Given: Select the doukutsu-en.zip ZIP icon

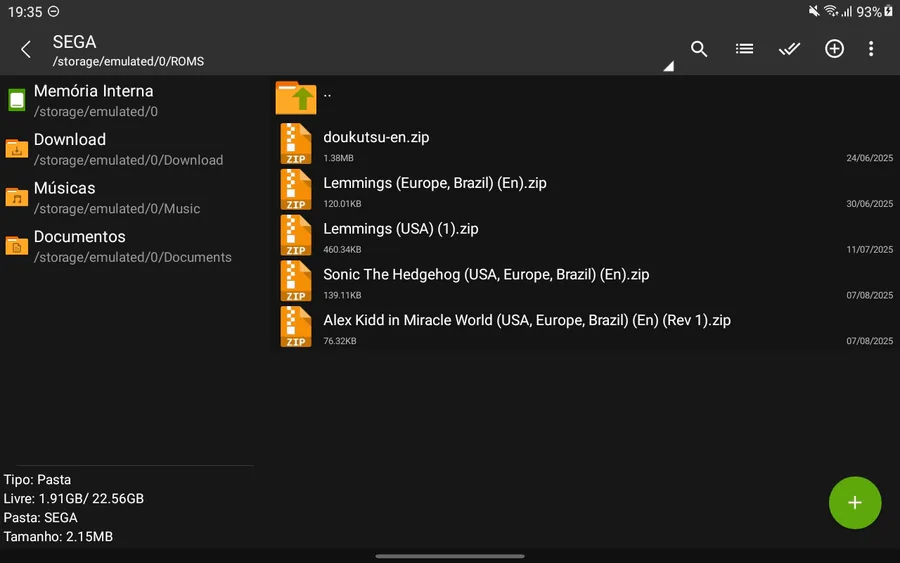Looking at the screenshot, I should coord(296,143).
